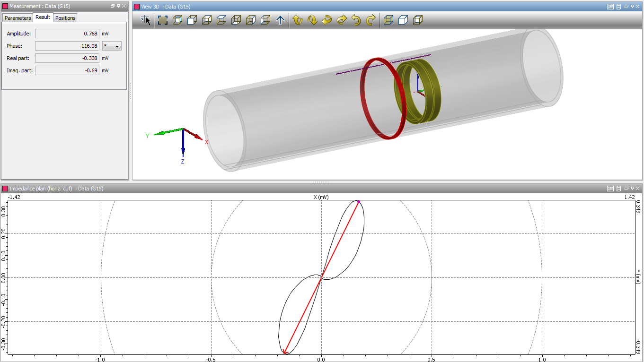644x362 pixels.
Task: Select cube view with highlighted back-left face
Action: pyautogui.click(x=265, y=20)
